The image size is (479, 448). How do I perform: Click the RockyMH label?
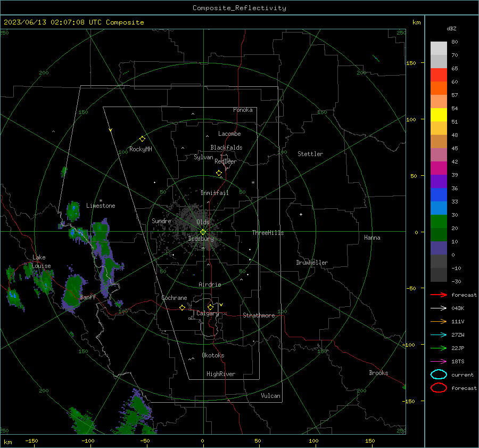coord(141,149)
